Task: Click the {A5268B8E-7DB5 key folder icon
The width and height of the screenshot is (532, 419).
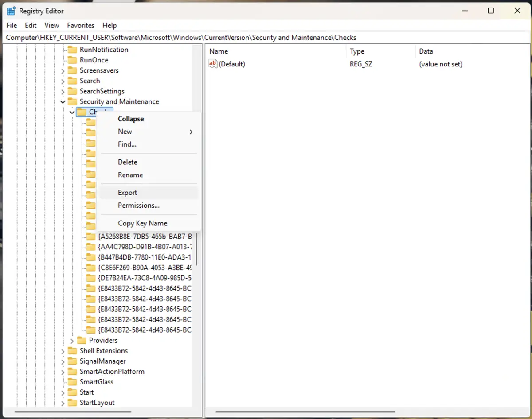Action: point(91,237)
